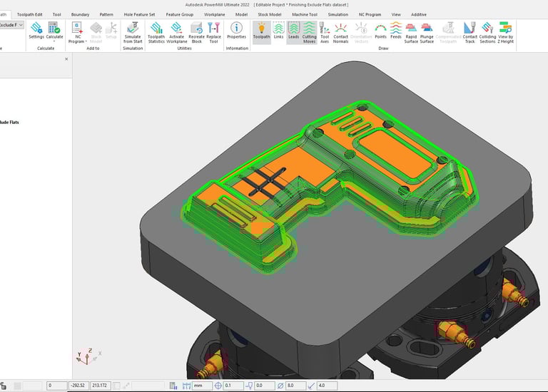Select the Exclude Flats toolpath entry
The image size is (548, 392).
(9, 122)
